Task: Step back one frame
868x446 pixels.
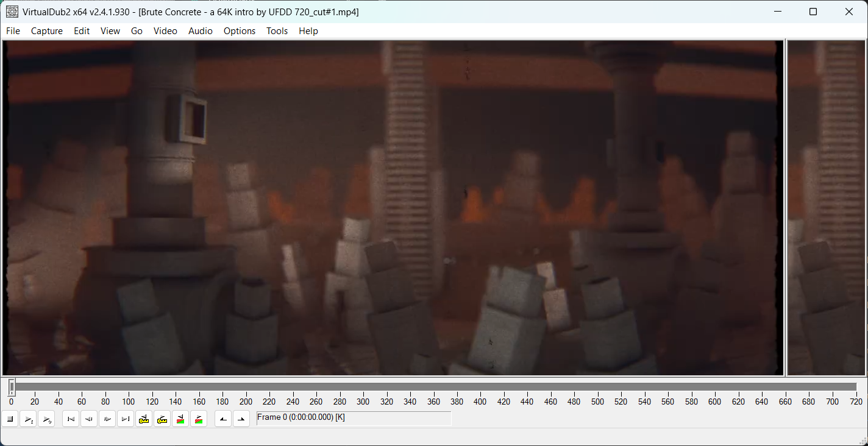Action: pos(89,419)
